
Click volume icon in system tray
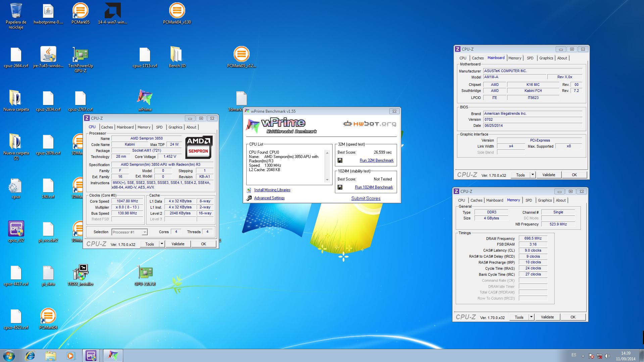(x=607, y=356)
